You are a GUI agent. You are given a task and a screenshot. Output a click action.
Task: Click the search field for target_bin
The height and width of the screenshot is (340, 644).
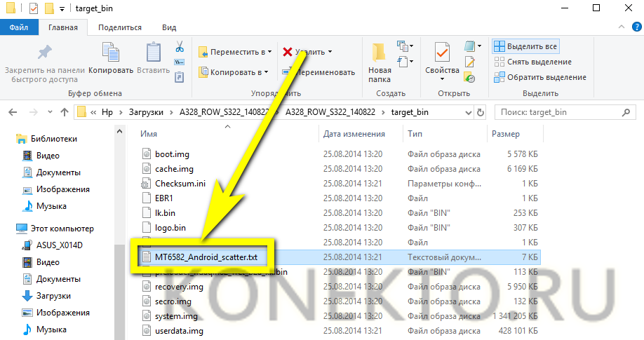[561, 112]
